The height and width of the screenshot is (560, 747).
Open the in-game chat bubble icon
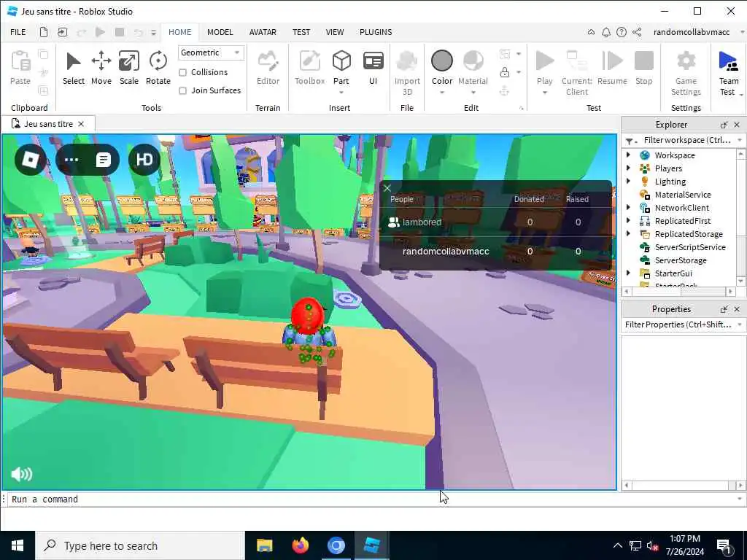coord(104,160)
